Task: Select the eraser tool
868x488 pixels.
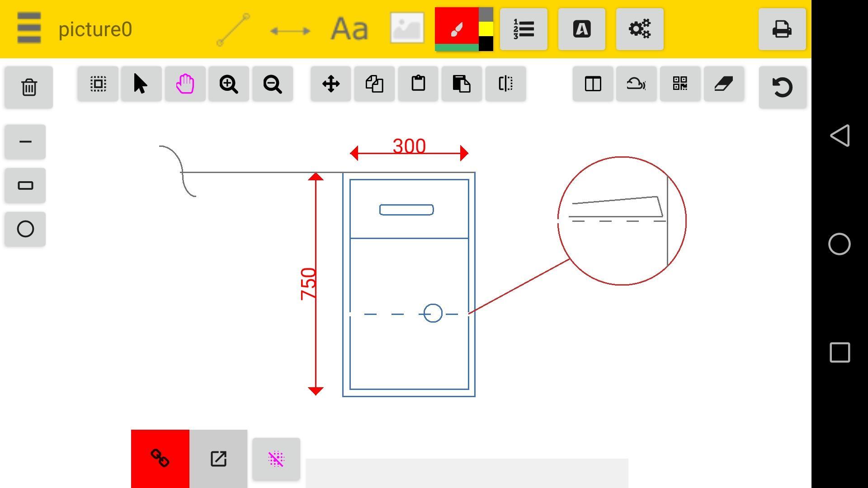Action: click(723, 84)
